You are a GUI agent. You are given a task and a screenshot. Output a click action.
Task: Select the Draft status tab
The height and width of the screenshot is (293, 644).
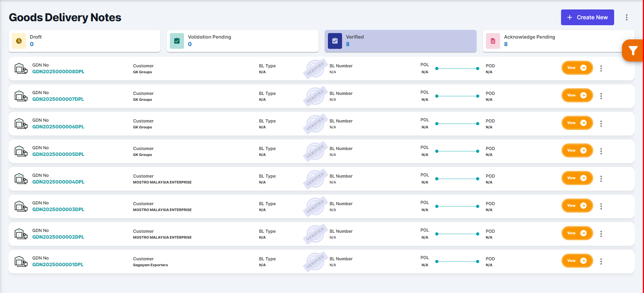[84, 41]
